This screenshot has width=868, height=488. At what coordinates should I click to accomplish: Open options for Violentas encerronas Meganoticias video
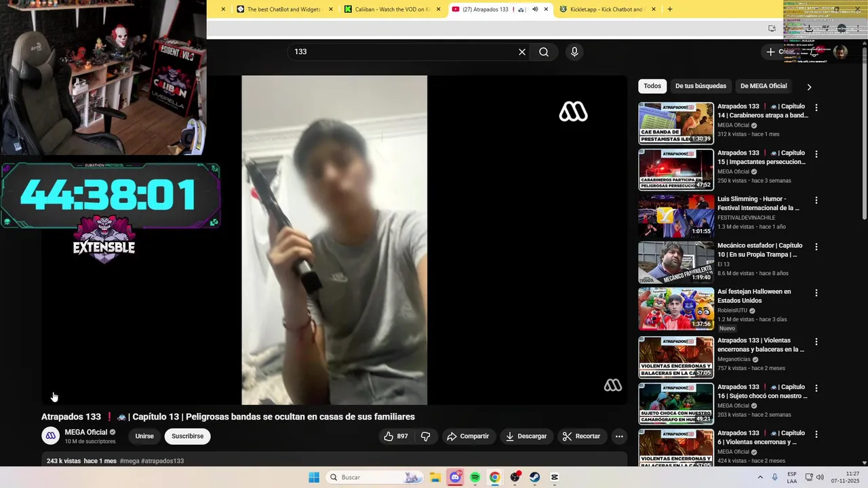816,342
